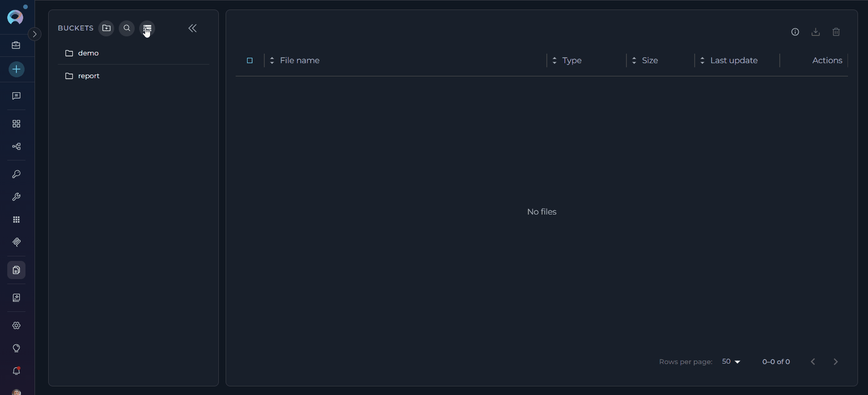868x395 pixels.
Task: Sort files by File name
Action: point(299,60)
